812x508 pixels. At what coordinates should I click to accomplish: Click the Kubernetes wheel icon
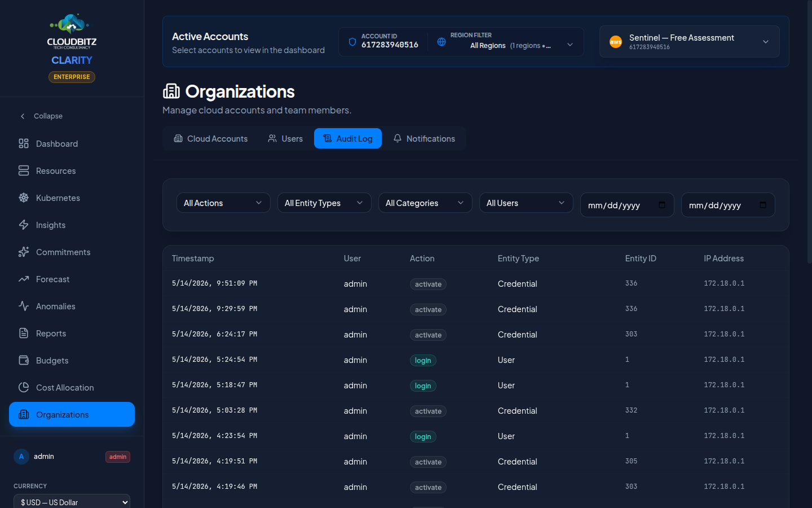pos(24,198)
